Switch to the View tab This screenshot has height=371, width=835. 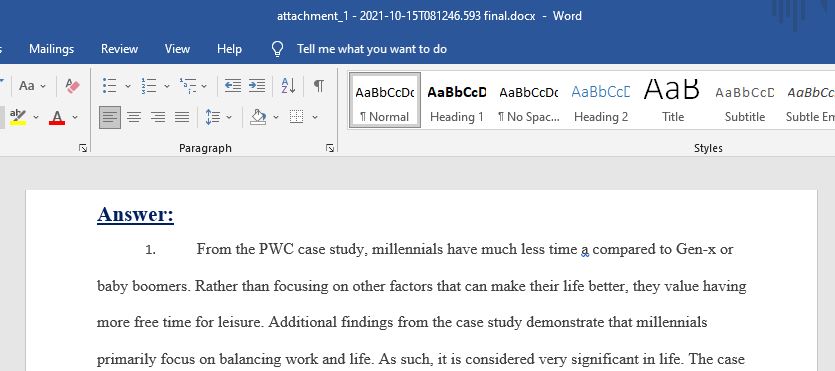tap(177, 49)
